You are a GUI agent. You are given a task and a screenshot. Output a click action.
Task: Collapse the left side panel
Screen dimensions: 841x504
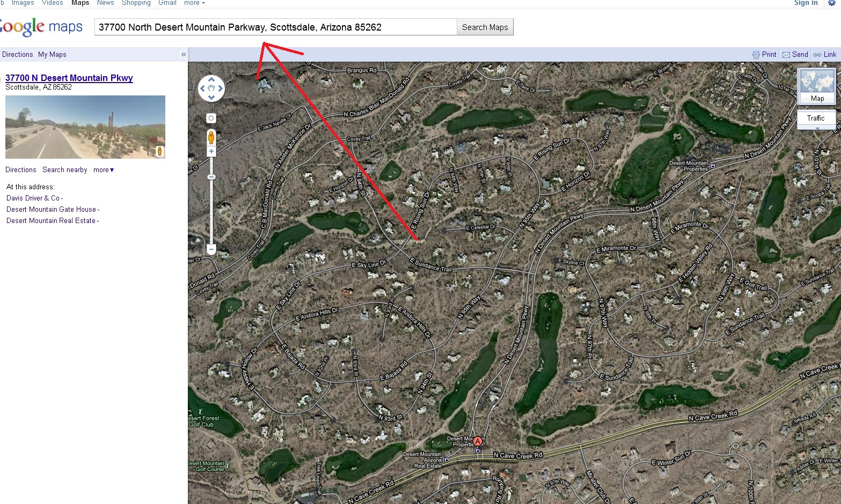tap(184, 54)
